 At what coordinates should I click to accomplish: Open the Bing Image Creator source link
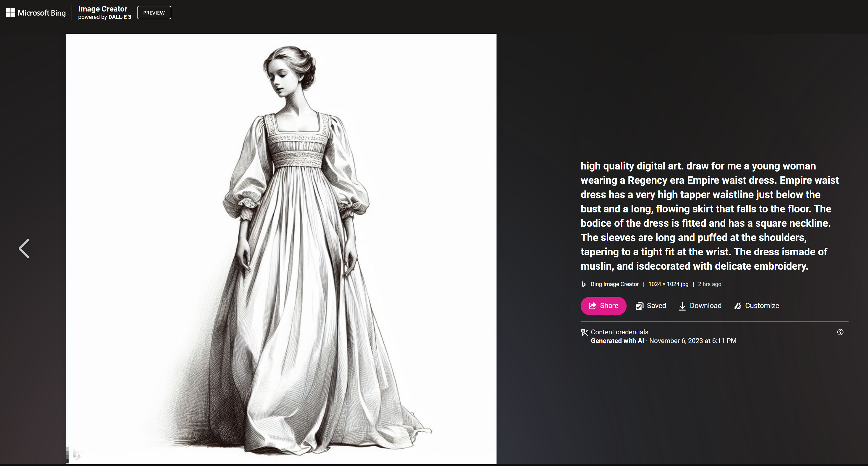pyautogui.click(x=614, y=284)
